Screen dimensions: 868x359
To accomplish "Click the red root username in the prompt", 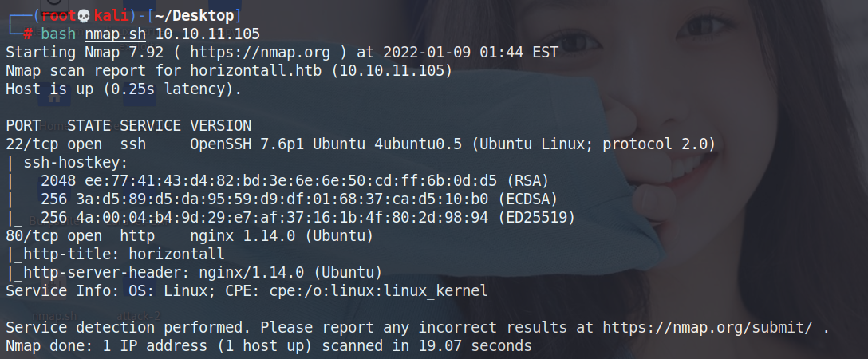I will click(59, 16).
